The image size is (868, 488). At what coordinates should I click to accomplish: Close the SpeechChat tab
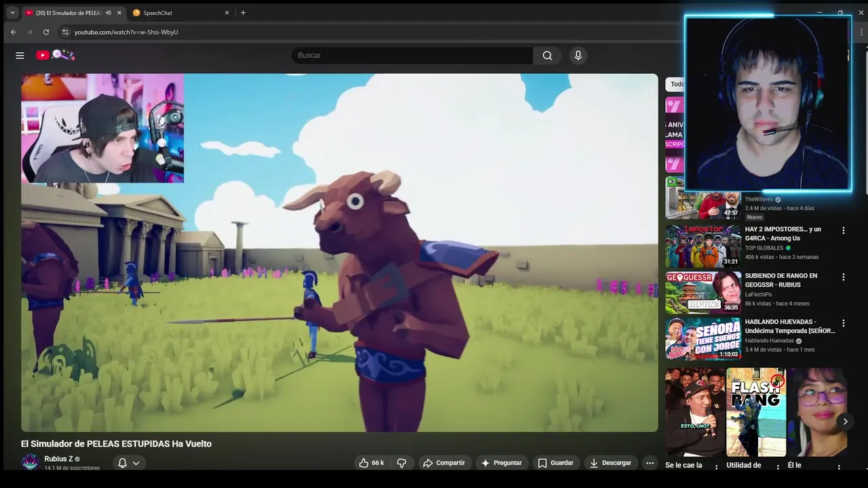227,13
